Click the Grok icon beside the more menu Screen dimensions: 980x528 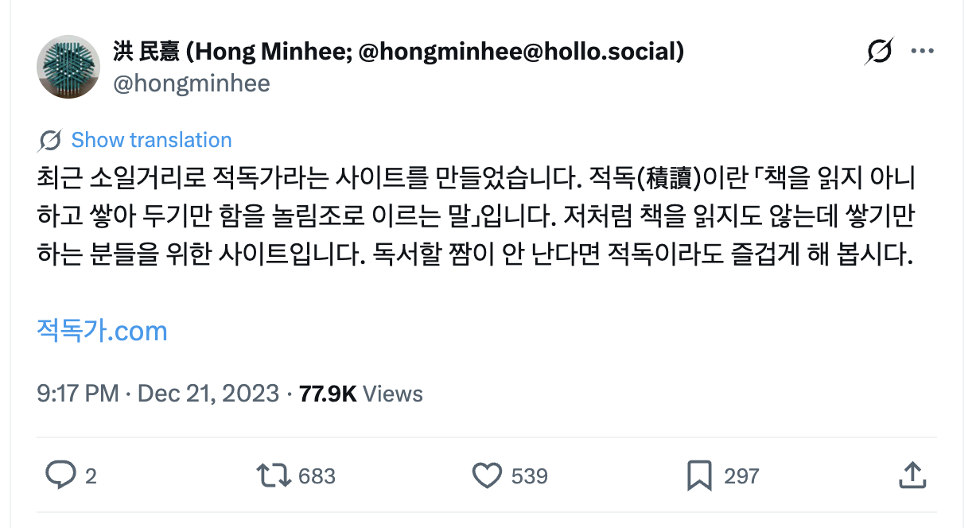[x=879, y=52]
